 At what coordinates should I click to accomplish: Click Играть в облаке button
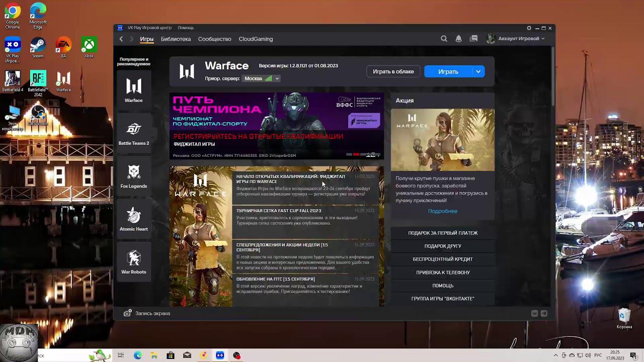(393, 71)
